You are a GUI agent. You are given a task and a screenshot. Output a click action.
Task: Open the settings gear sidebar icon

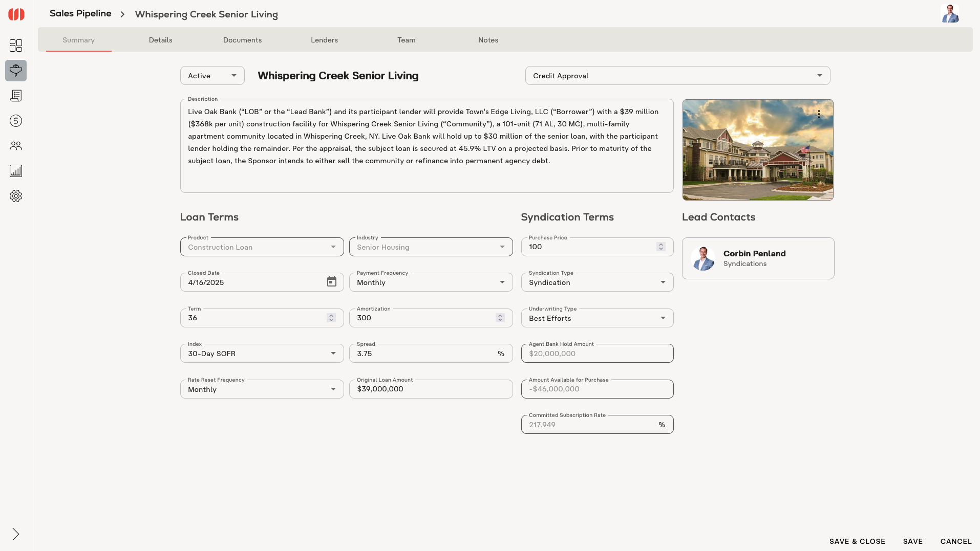pos(16,196)
